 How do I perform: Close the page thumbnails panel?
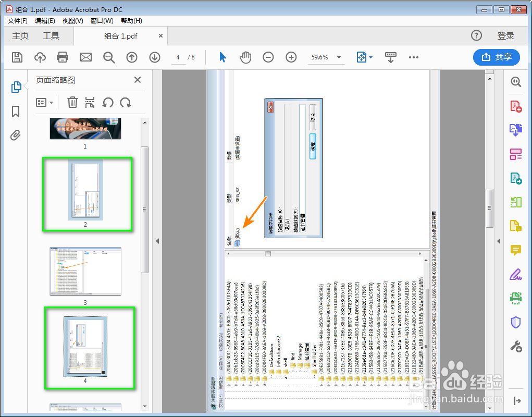[x=138, y=80]
